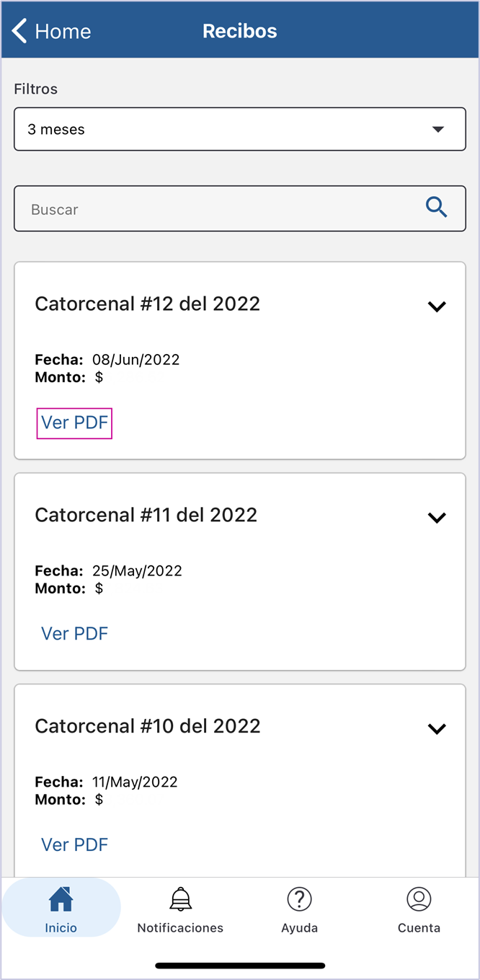Screen dimensions: 480x980
Task: Open Ver PDF for 08/Jun/2022 receipt
Action: pyautogui.click(x=74, y=423)
